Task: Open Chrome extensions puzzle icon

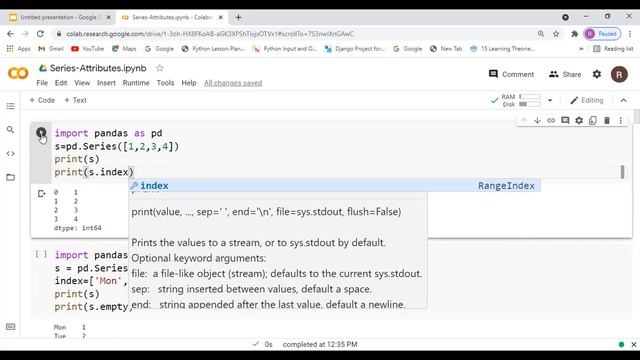Action: tap(575, 34)
